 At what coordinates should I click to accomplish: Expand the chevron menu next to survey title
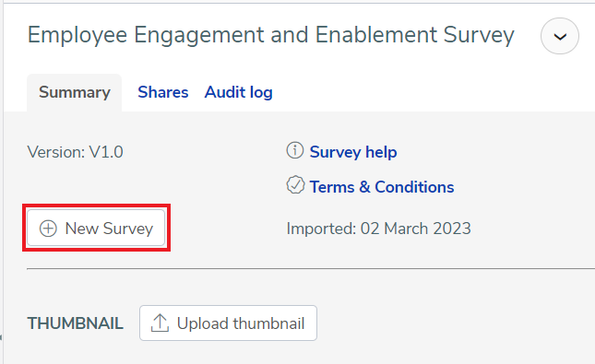coord(560,36)
